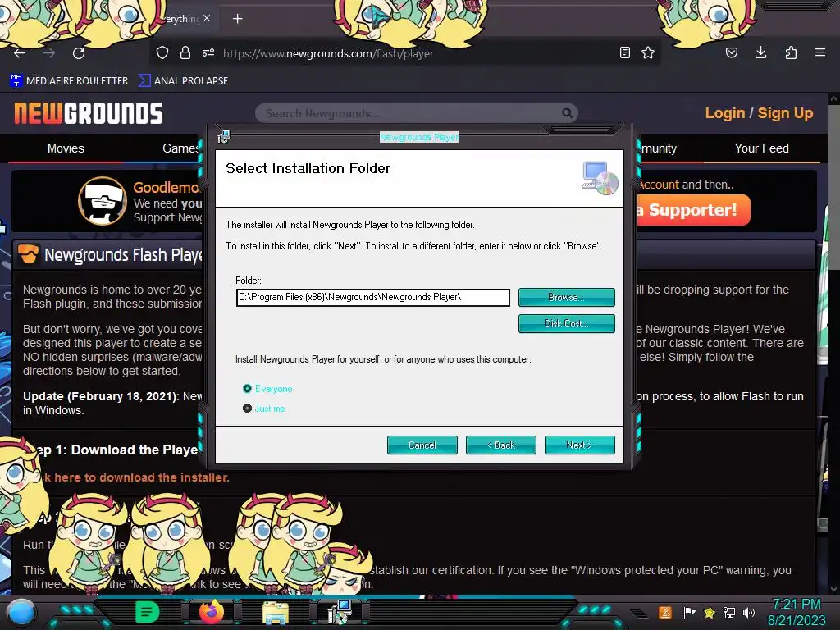Click the Disk Cost... button
Screen dimensions: 840x630
click(566, 323)
